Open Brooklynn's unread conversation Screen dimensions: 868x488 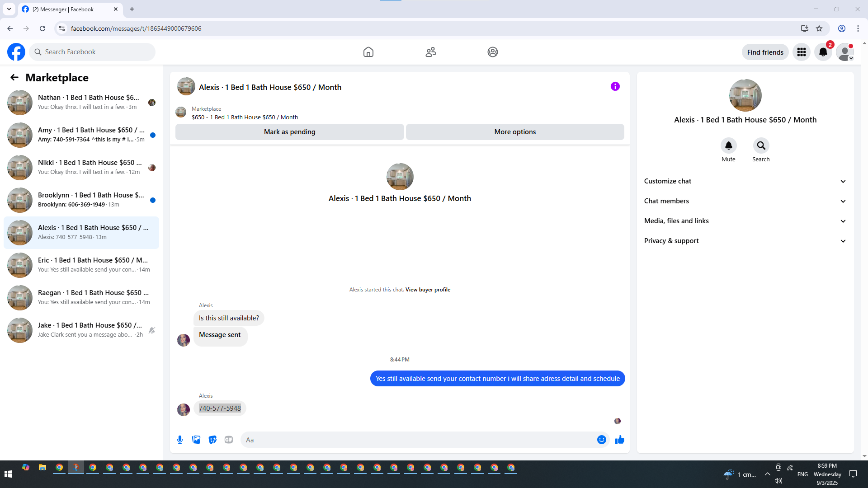point(81,200)
